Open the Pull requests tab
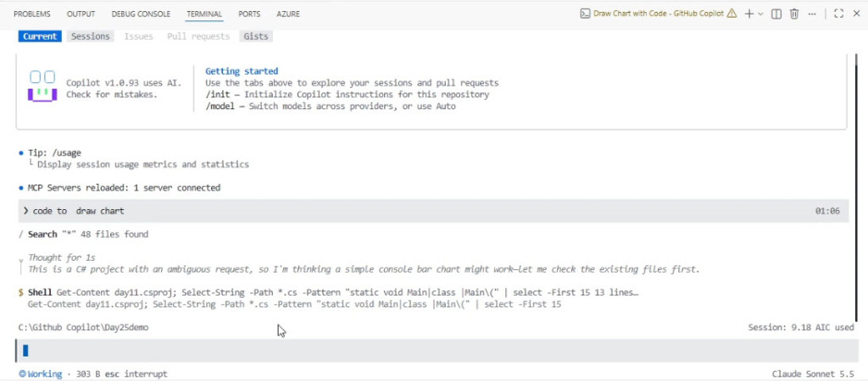 198,36
